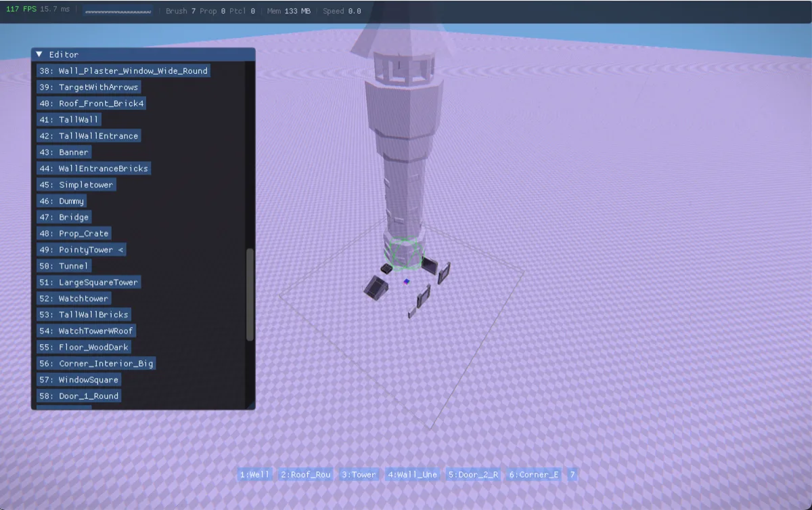The image size is (812, 510).
Task: Select hotbar slot 4:Wall_Une
Action: (412, 475)
